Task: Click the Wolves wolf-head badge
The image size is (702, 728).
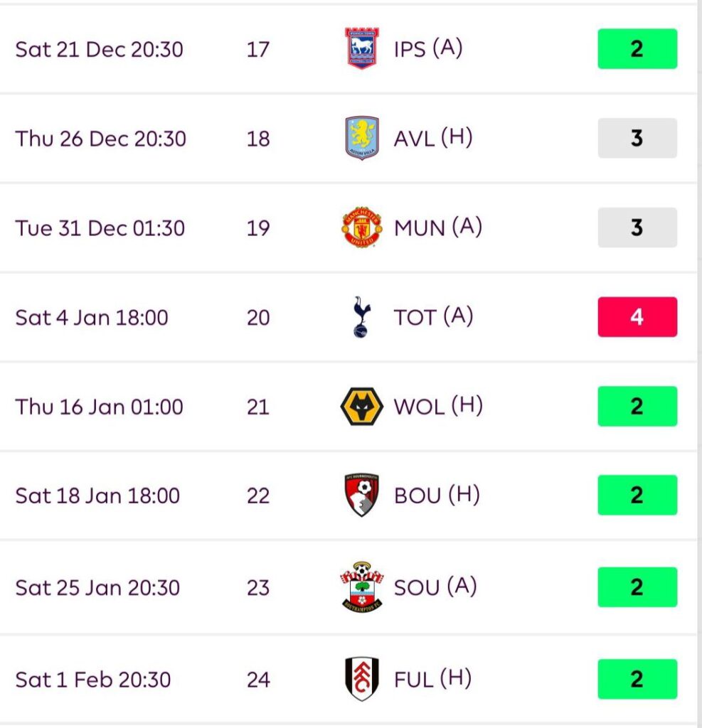Action: 362,407
